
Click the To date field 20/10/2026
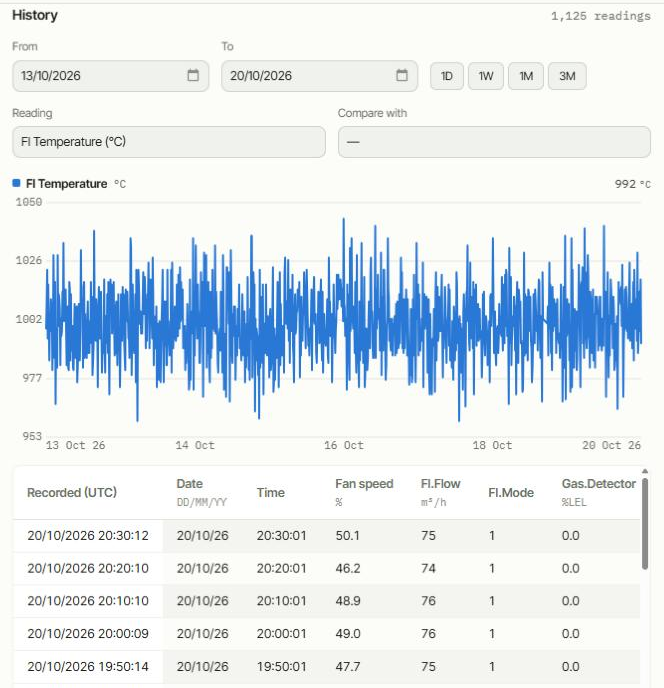pos(319,76)
